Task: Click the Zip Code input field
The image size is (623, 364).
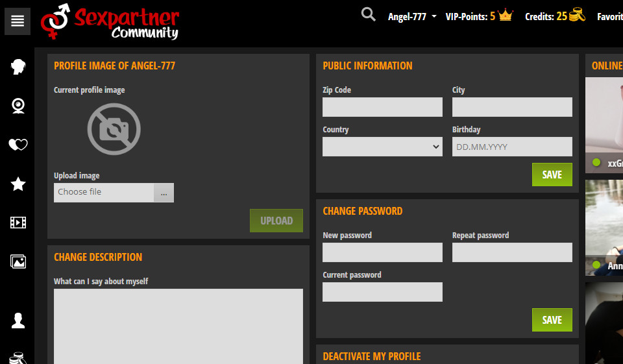Action: click(x=382, y=107)
